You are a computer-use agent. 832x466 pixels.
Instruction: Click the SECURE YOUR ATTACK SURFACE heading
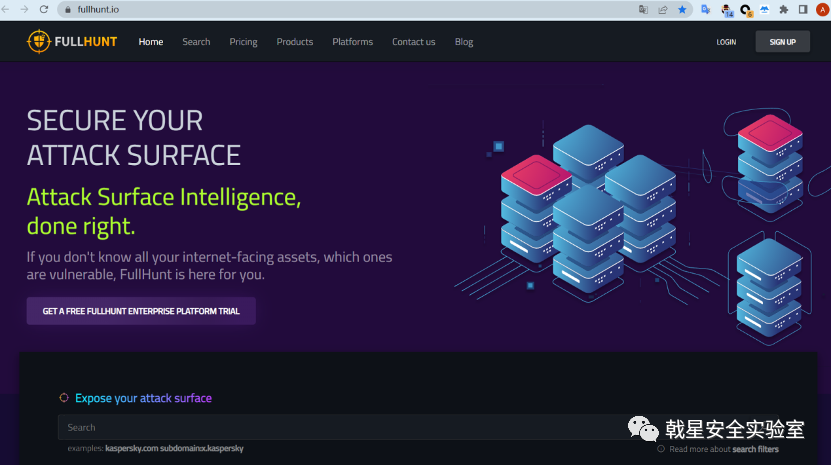(x=134, y=138)
